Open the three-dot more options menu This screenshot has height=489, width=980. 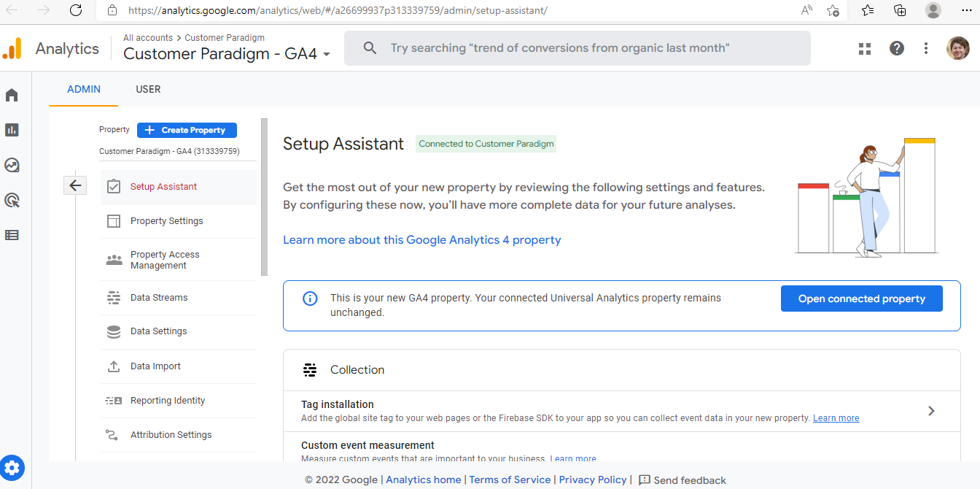(926, 48)
